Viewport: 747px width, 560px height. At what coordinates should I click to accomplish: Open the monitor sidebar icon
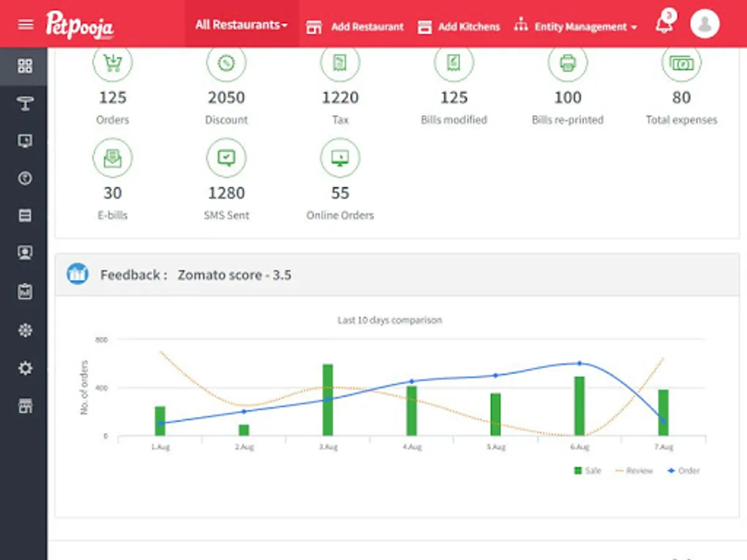(x=25, y=141)
